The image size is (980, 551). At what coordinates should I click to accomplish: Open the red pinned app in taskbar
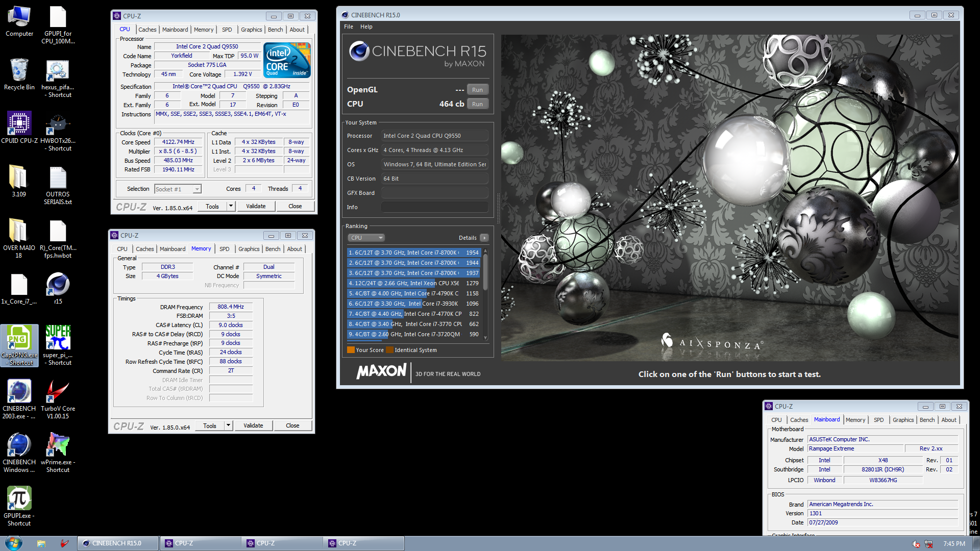pyautogui.click(x=64, y=543)
